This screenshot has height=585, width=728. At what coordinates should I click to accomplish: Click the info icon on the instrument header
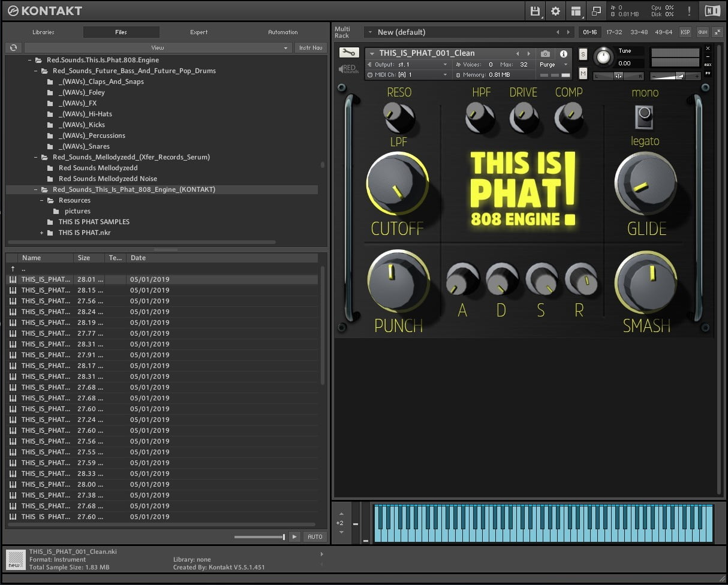[x=563, y=54]
